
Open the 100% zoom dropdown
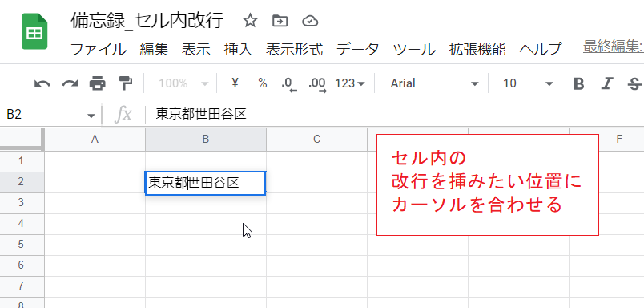(183, 84)
